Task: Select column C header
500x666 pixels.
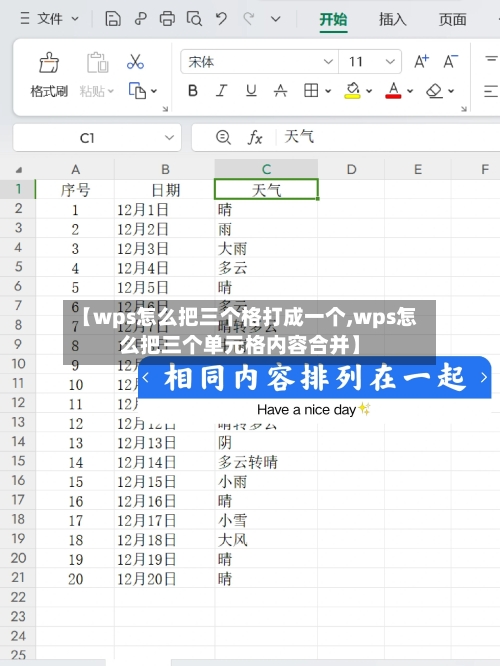Action: [x=266, y=169]
